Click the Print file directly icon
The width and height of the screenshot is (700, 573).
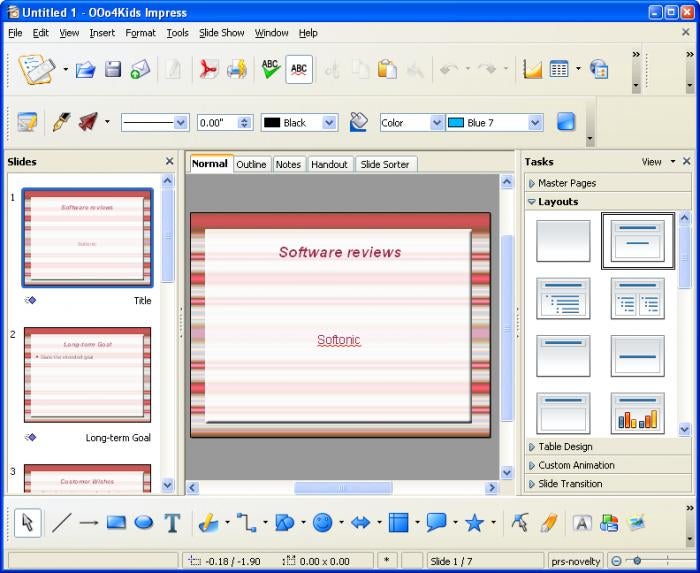[x=237, y=70]
